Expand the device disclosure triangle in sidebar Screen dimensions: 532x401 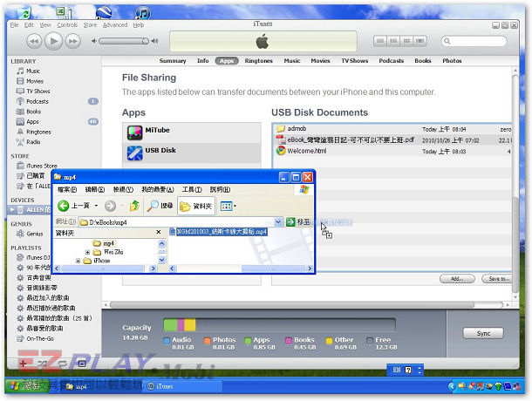pos(12,210)
